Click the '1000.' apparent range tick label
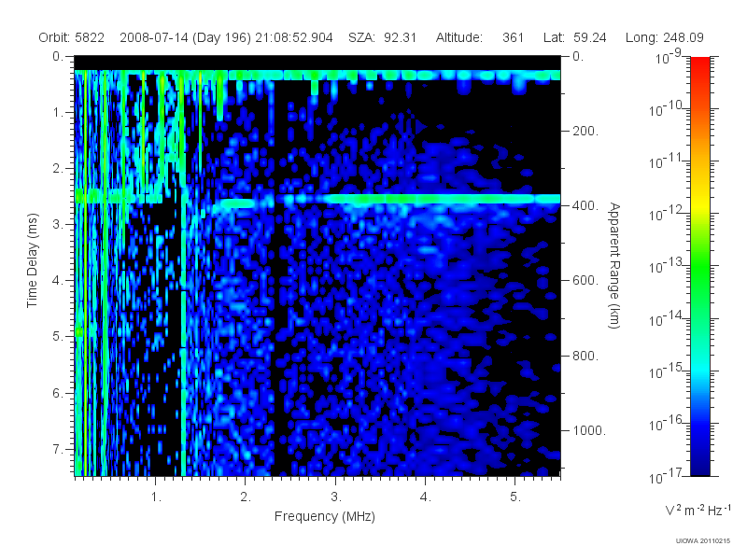Screen dimensions: 747x560 click(589, 430)
